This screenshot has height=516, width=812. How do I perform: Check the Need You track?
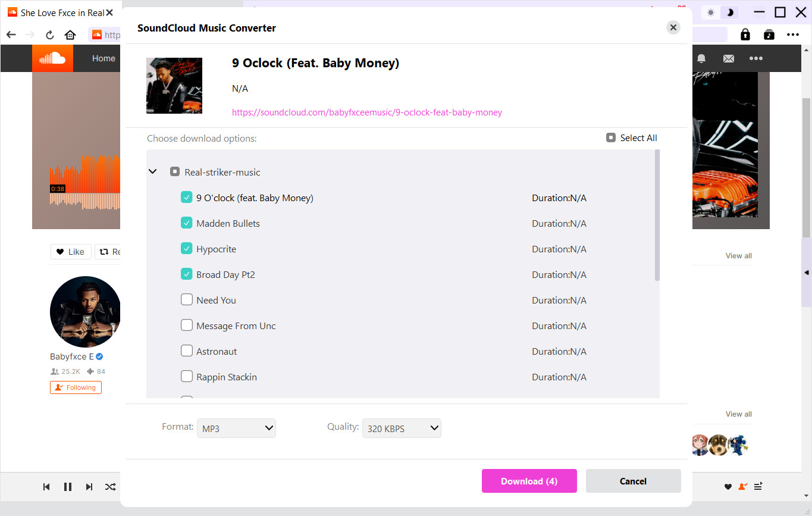(x=187, y=300)
